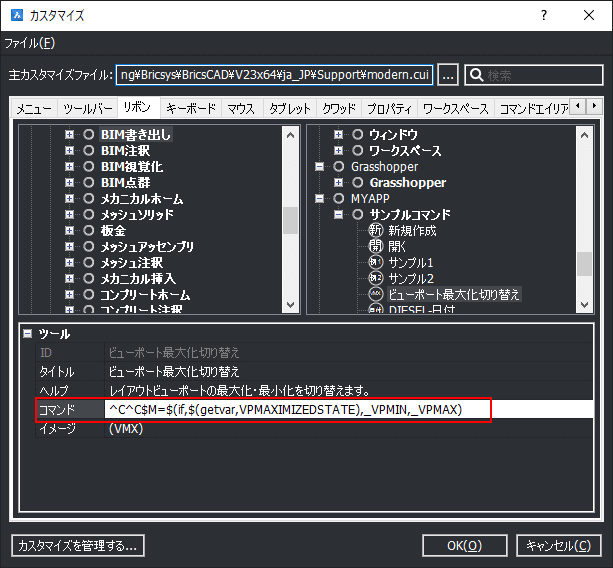613x568 pixels.
Task: Open the ファイル(F) menu
Action: (x=30, y=43)
